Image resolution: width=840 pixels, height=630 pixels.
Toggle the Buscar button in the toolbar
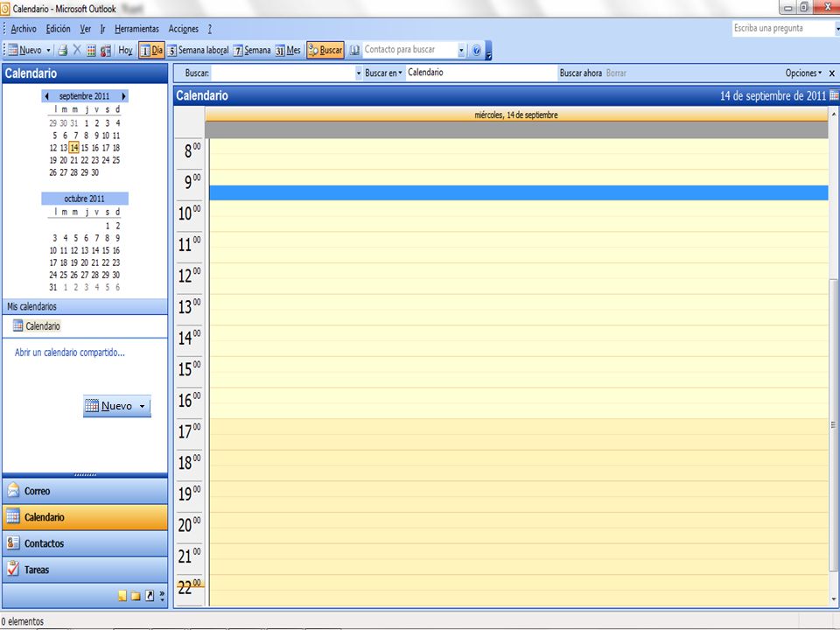325,50
